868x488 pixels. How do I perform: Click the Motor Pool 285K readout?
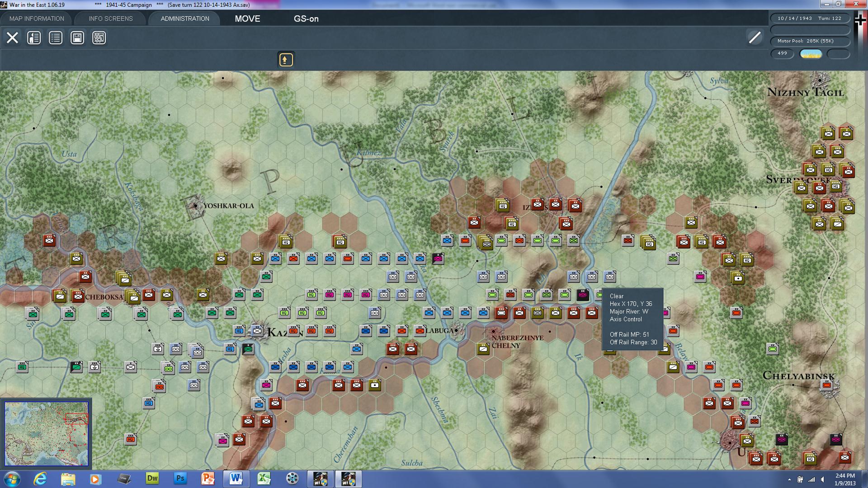(x=810, y=41)
